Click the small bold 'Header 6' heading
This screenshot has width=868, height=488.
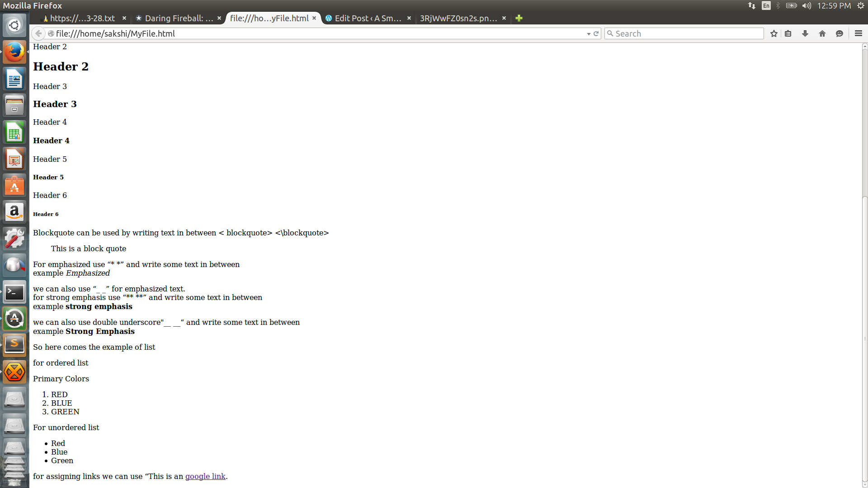pyautogui.click(x=46, y=214)
